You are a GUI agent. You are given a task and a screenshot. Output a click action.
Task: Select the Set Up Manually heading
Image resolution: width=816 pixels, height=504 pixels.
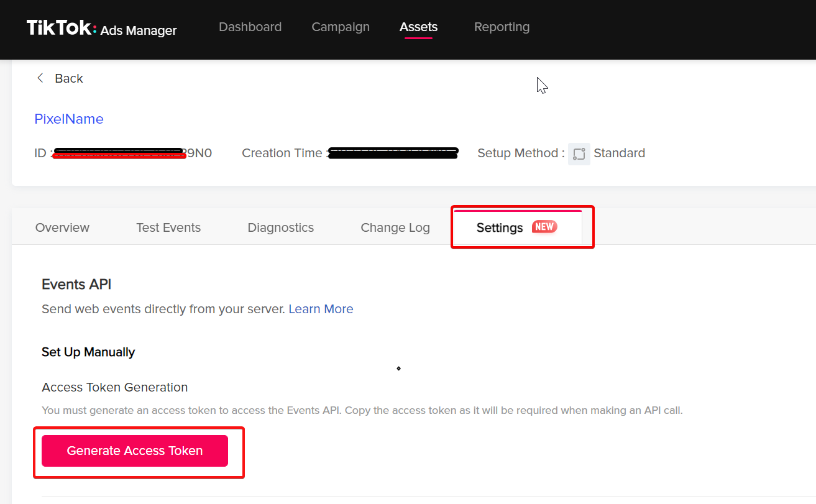[x=88, y=352]
